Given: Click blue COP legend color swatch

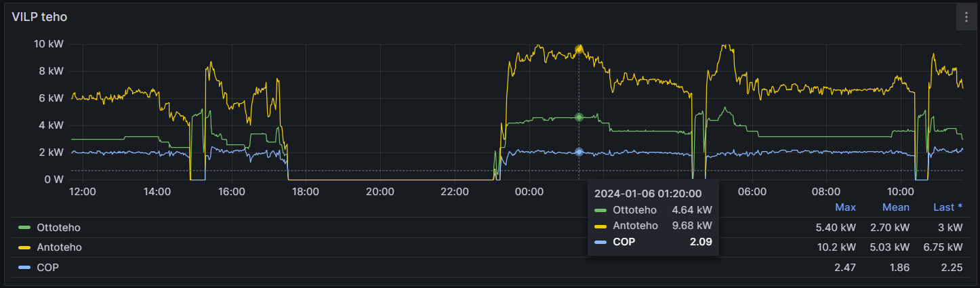Looking at the screenshot, I should click(24, 268).
